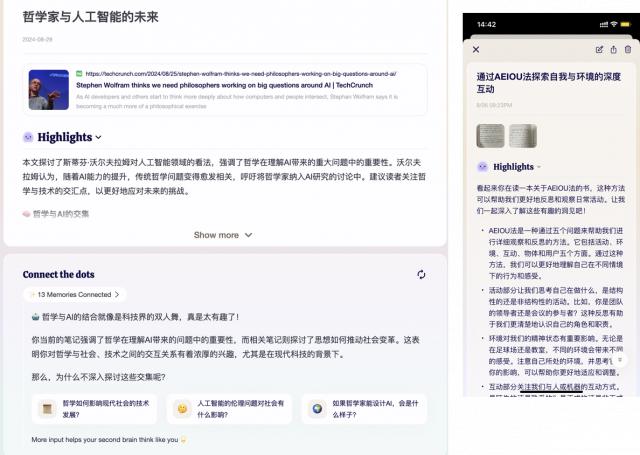
Task: Click the Highlights avatar icon on desktop
Action: click(28, 137)
